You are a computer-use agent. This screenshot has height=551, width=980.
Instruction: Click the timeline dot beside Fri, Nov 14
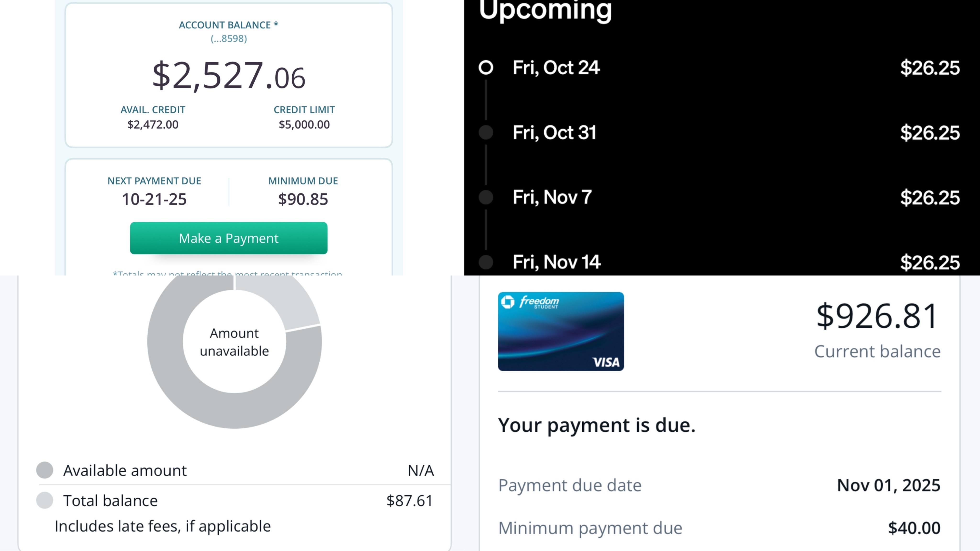point(486,262)
